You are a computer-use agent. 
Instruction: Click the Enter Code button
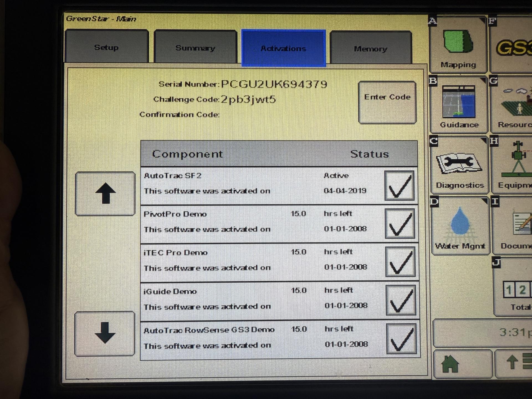point(387,102)
